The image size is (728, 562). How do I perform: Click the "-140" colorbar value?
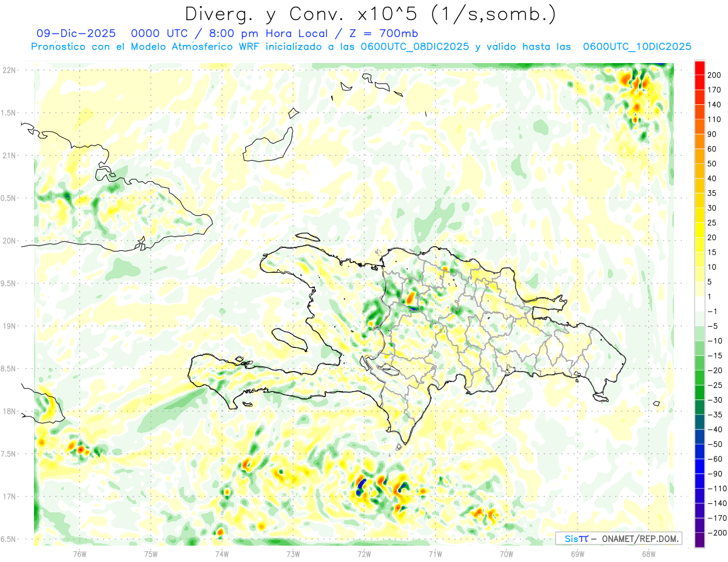pyautogui.click(x=717, y=503)
